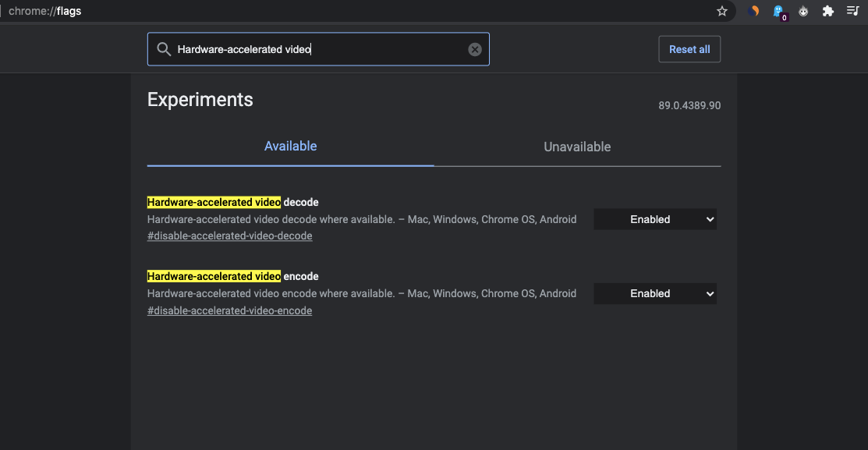Viewport: 868px width, 450px height.
Task: Select the Available tab
Action: click(290, 147)
